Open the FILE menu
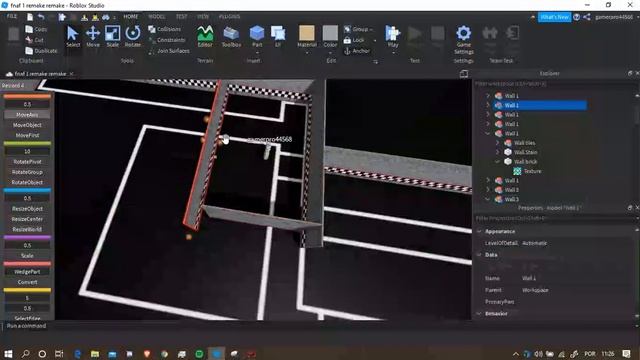Screen dimensions: 640x360 point(12,17)
